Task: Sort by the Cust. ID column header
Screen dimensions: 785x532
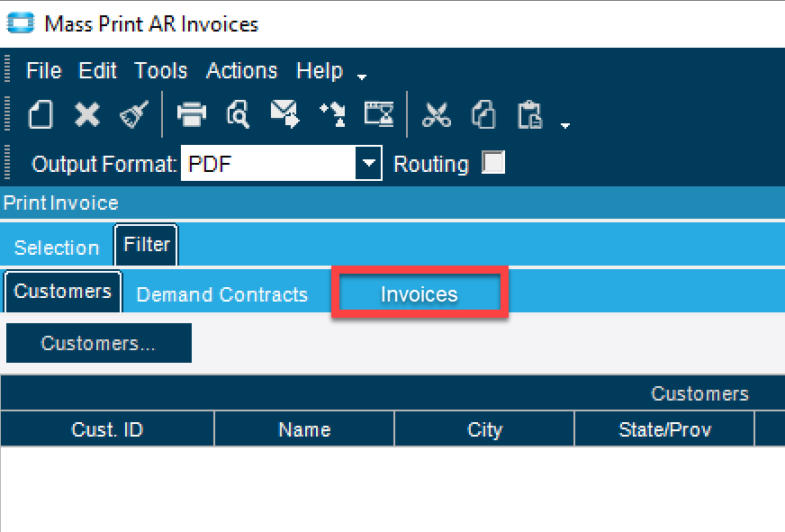Action: point(107,428)
